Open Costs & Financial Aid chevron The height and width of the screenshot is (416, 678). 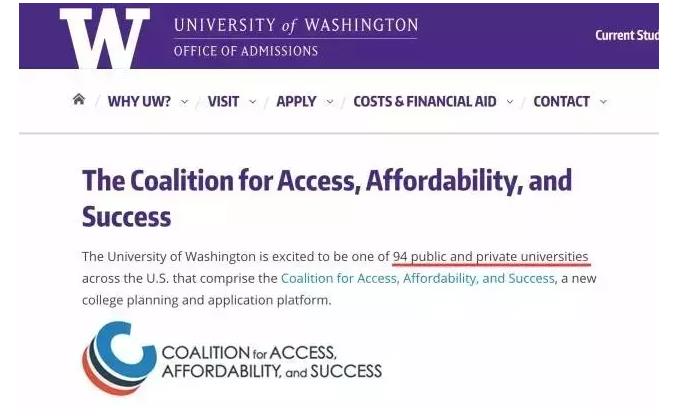[x=510, y=102]
